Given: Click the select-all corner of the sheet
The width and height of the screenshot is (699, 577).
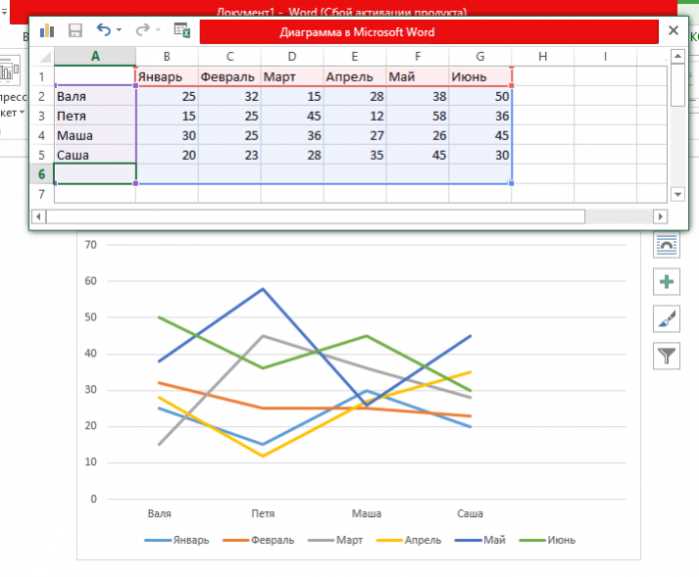Looking at the screenshot, I should (x=45, y=57).
